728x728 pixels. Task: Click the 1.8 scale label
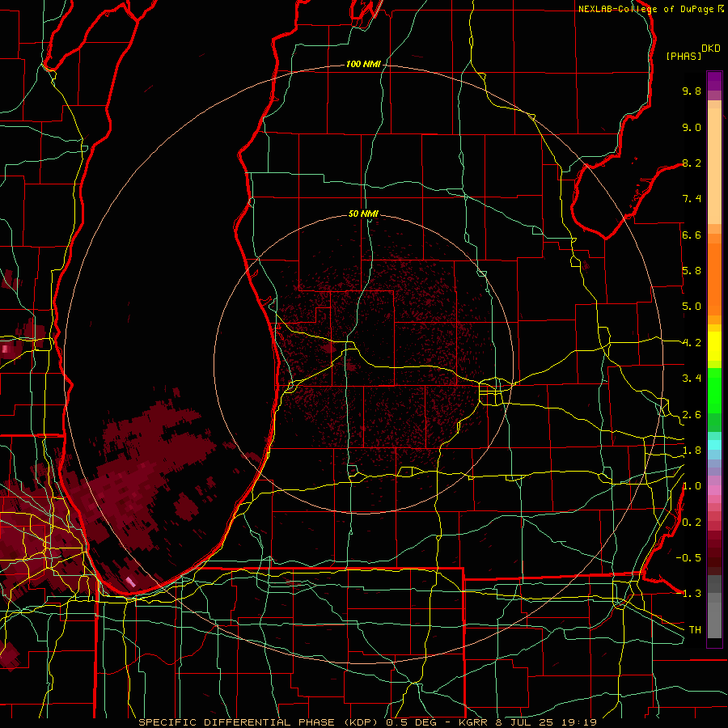[x=692, y=451]
